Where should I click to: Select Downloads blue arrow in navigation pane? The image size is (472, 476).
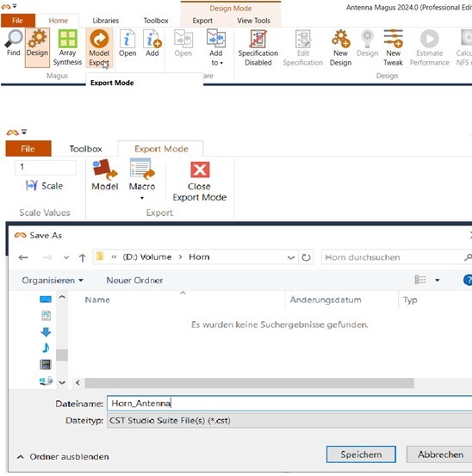pos(46,331)
